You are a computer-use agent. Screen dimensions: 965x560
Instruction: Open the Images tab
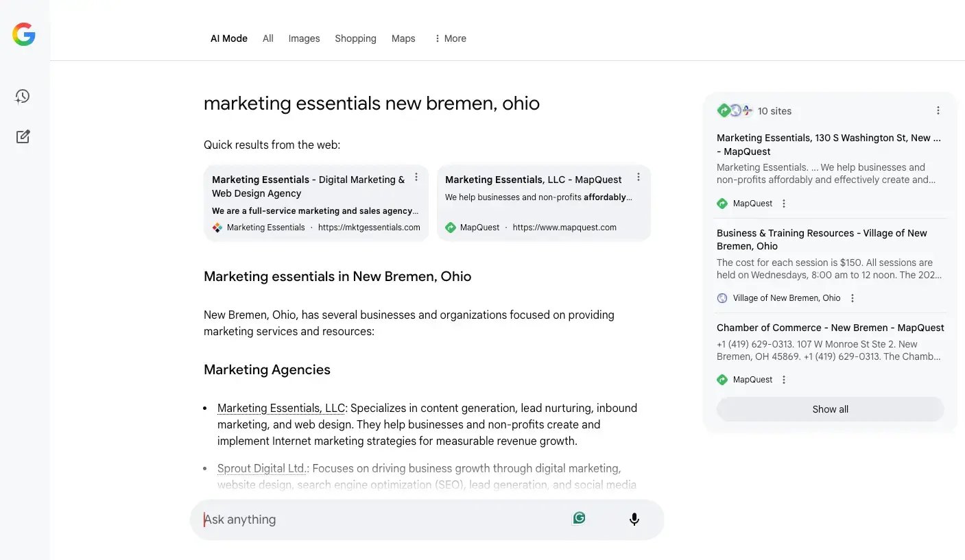[x=304, y=38]
